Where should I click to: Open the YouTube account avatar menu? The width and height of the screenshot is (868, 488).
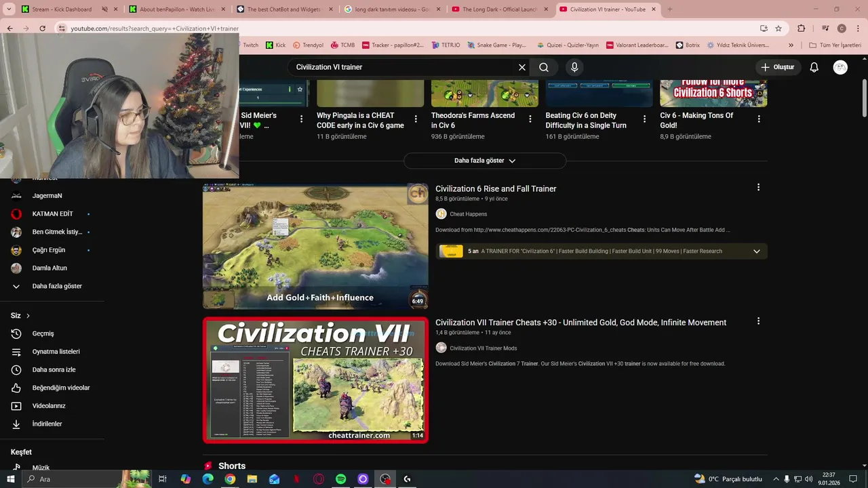[840, 67]
